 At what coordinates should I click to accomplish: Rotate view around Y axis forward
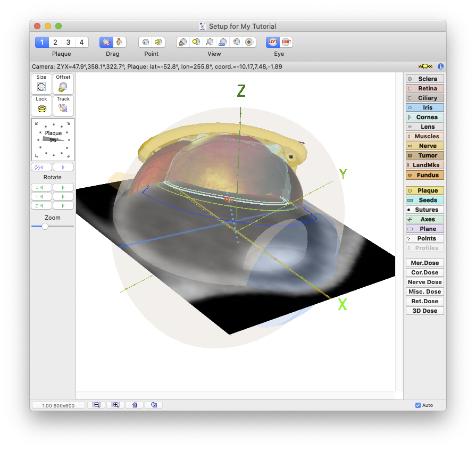[x=63, y=197]
